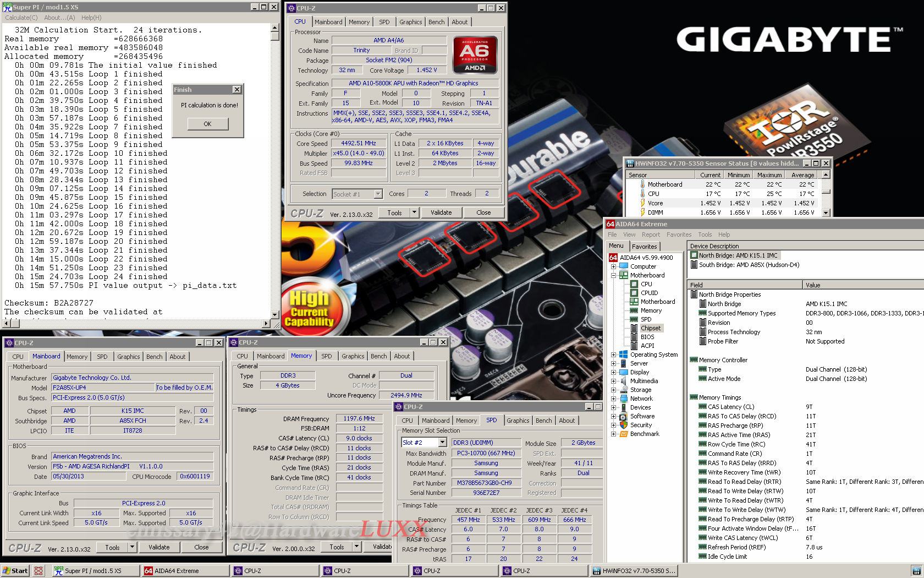924x578 pixels.
Task: Click the '1197.6 MHz' DRAM Frequency value
Action: click(359, 419)
